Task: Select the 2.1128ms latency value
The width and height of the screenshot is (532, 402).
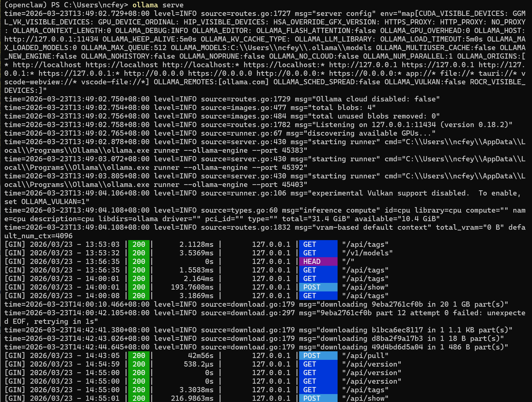Action: pyautogui.click(x=197, y=244)
